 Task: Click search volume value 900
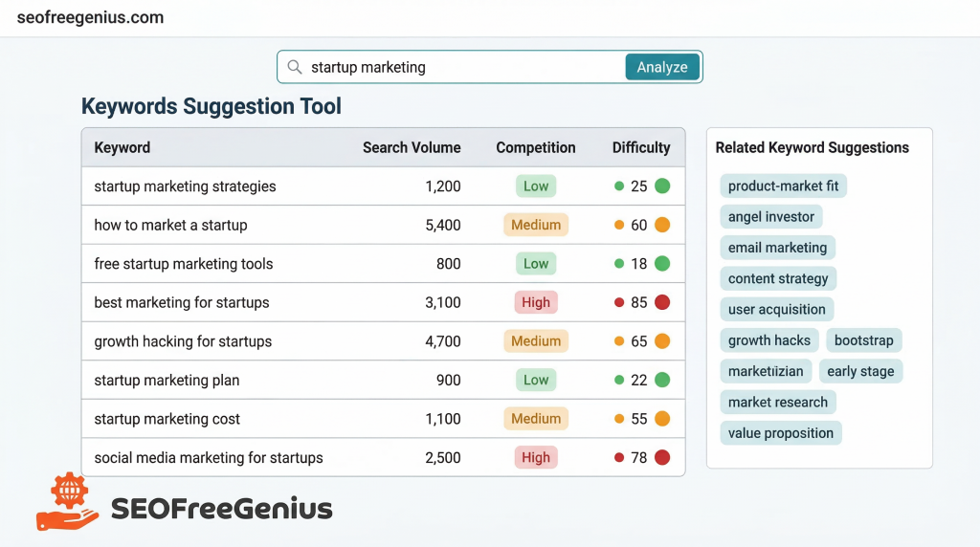coord(449,380)
